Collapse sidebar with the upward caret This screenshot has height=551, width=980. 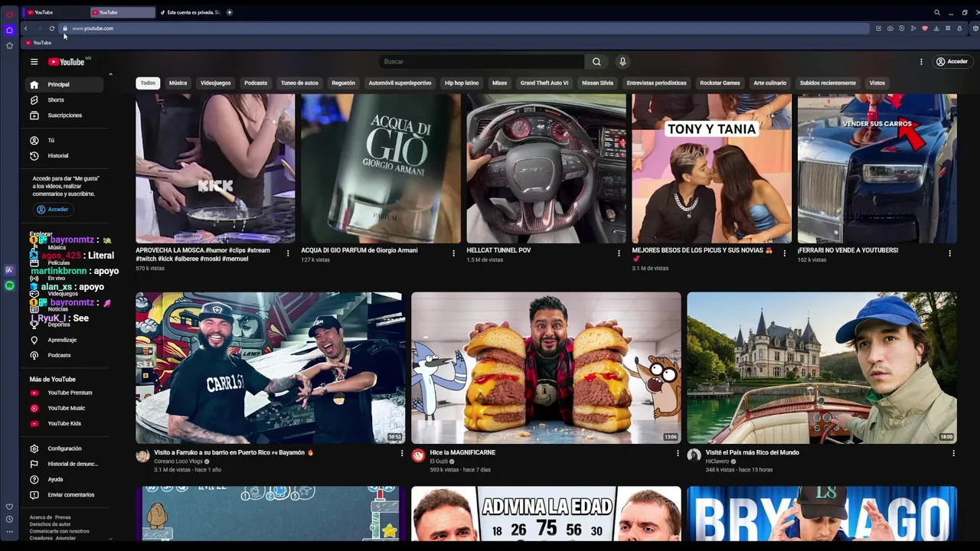point(110,74)
